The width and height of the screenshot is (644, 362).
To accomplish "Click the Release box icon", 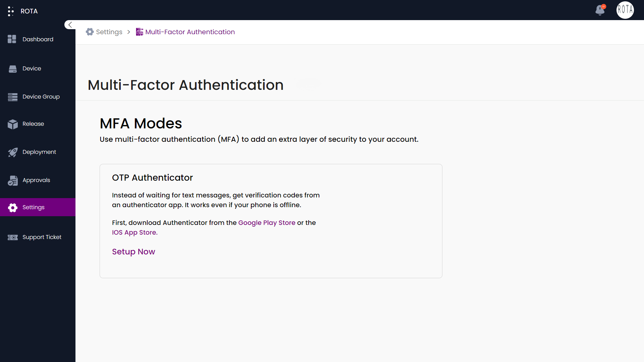I will 13,124.
